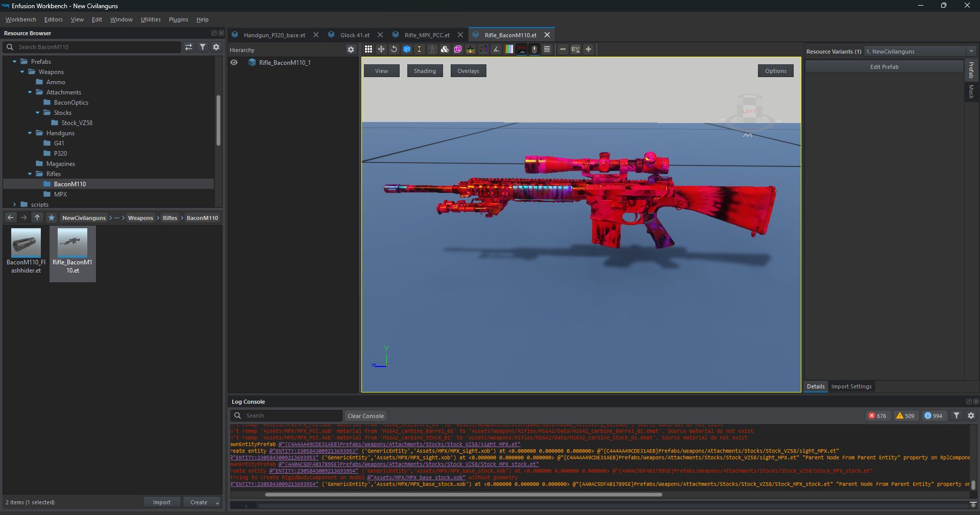Collapse the Handguns folder in tree
980x515 pixels.
coord(30,133)
